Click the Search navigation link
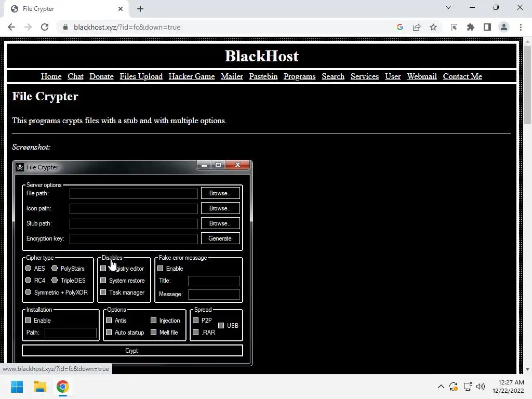The width and height of the screenshot is (532, 399). click(333, 76)
